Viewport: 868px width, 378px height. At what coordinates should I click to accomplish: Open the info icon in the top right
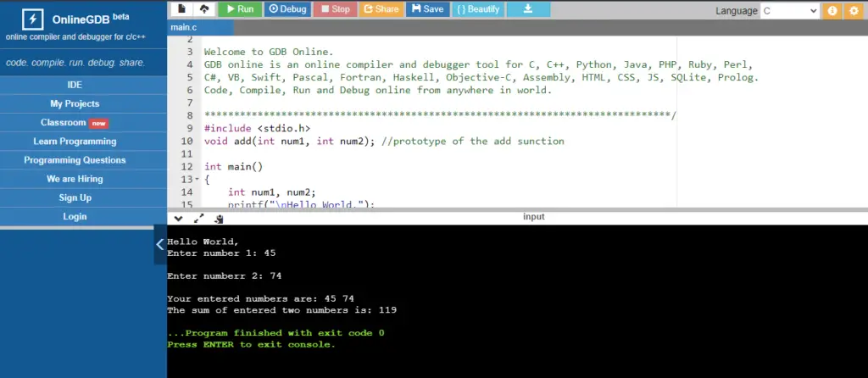[x=832, y=10]
